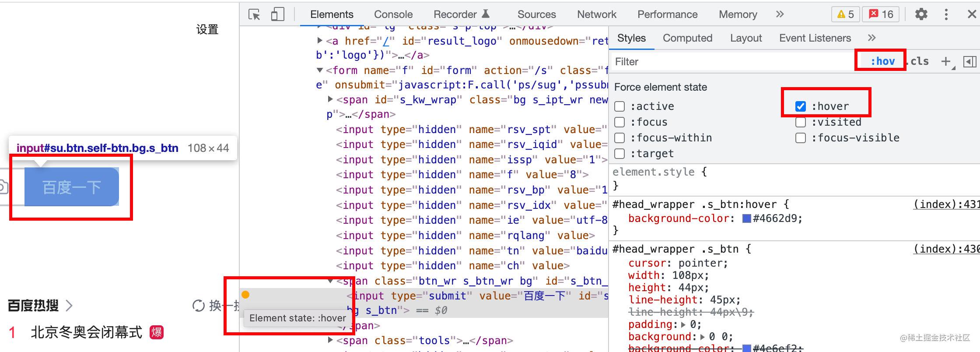Expand the s_kw_wrap span node
980x352 pixels.
click(330, 99)
